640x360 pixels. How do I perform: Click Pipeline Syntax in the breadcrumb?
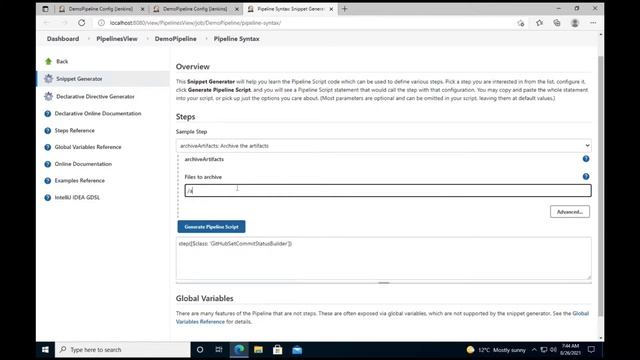coord(236,39)
